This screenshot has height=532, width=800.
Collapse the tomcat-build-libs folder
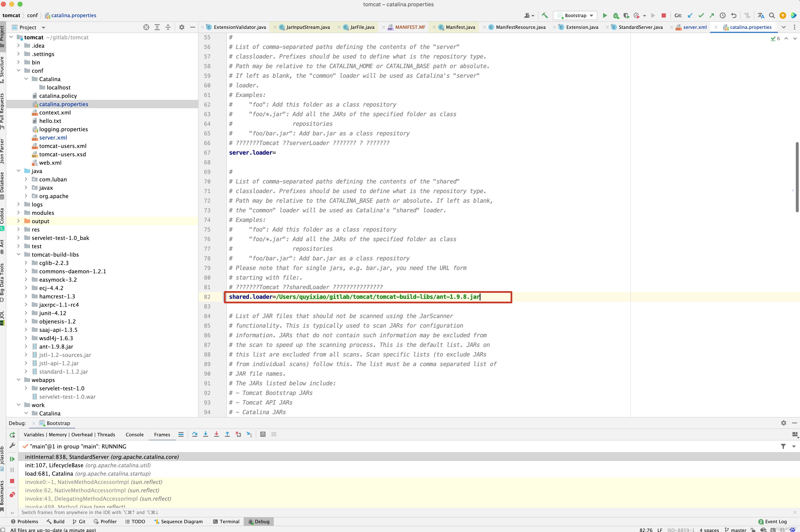tap(19, 255)
